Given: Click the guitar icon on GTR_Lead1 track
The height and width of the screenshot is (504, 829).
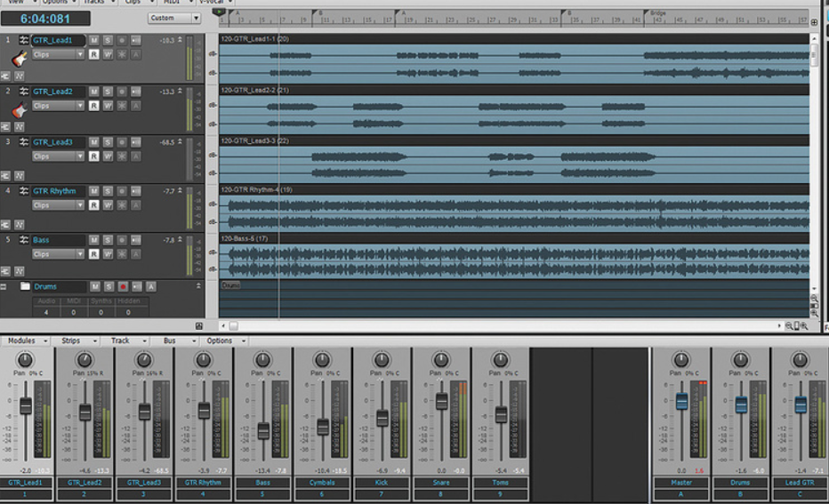Looking at the screenshot, I should click(x=20, y=59).
